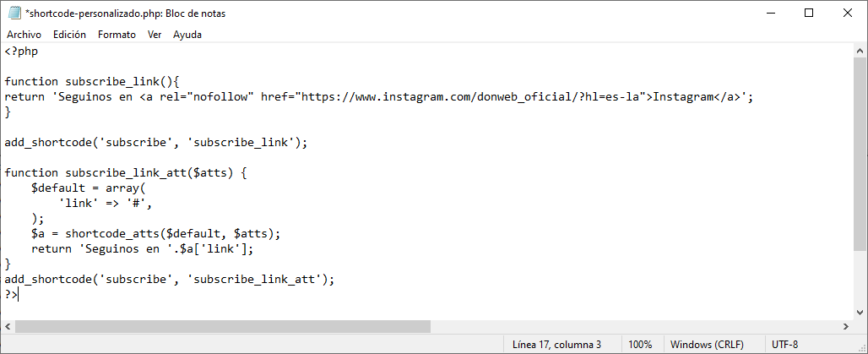Click the vertical scrollbar up arrow

pos(860,51)
